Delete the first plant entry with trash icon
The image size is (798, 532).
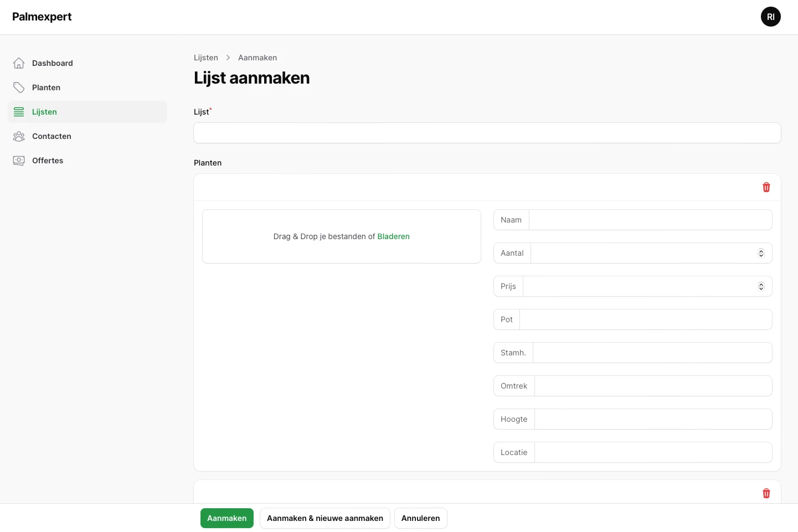[766, 187]
